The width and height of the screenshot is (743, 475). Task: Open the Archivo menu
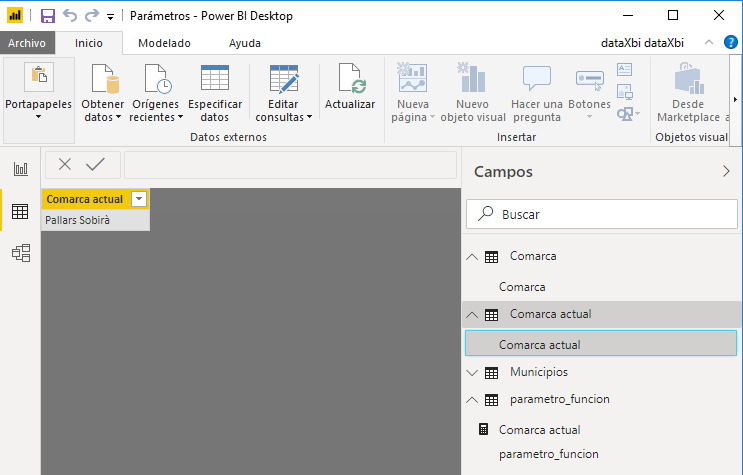(26, 43)
